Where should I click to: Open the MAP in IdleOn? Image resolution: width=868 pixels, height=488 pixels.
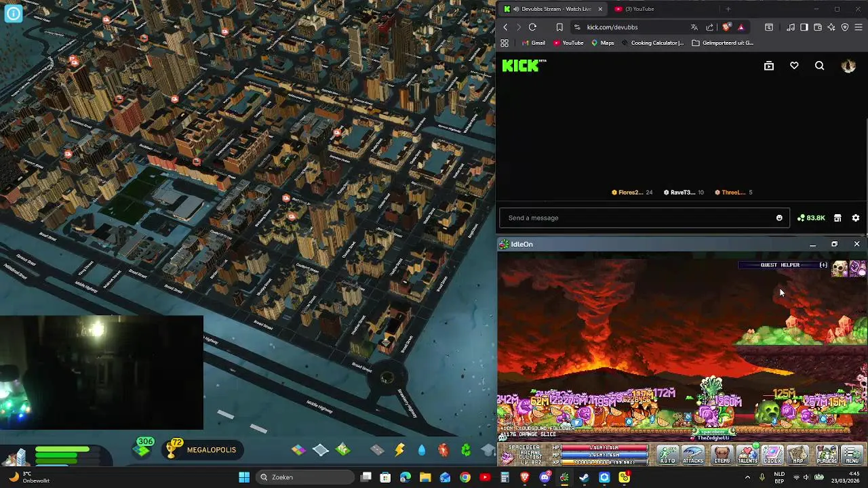coord(798,455)
